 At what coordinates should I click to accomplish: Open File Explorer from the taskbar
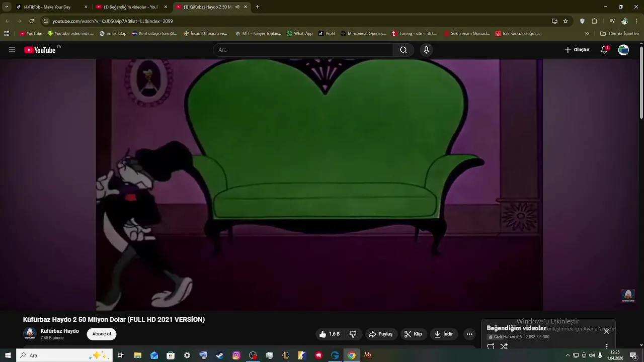click(x=137, y=355)
